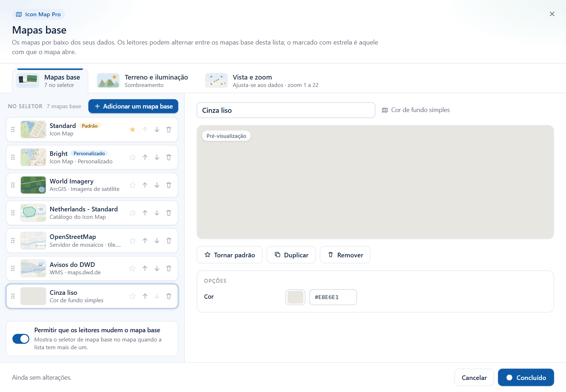Select the Bright basemap thumbnail

tap(33, 157)
